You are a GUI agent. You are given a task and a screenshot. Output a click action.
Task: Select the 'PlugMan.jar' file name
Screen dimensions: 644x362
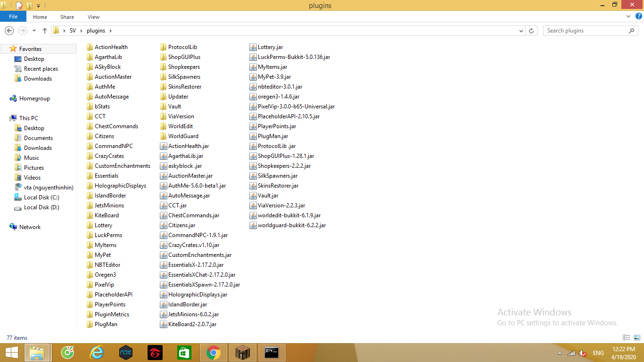click(x=273, y=136)
